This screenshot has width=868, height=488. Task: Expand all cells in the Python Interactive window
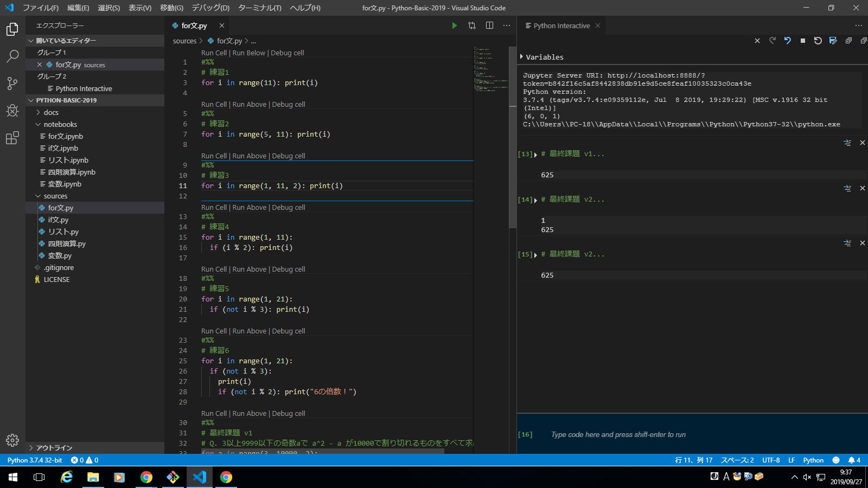click(848, 41)
